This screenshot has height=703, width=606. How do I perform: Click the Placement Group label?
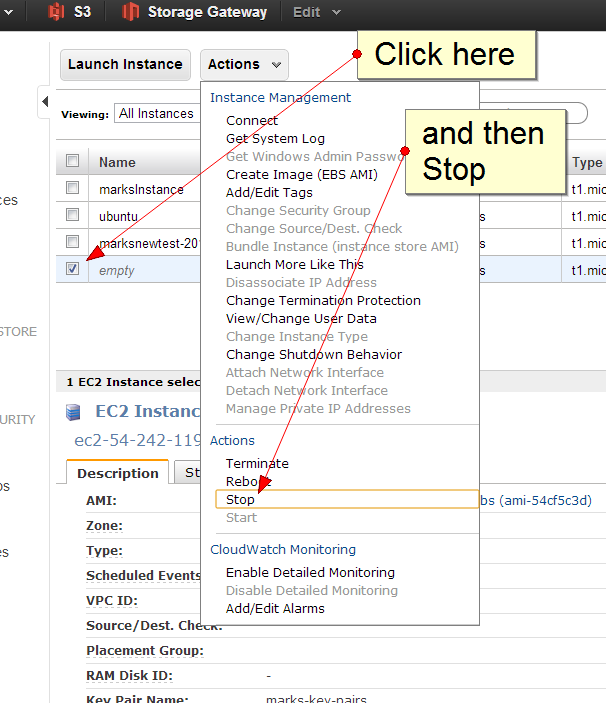point(145,651)
